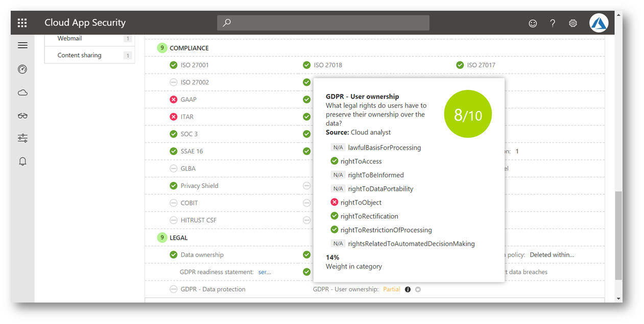This screenshot has width=644, height=324.
Task: Click the red X beside rightToObject
Action: pyautogui.click(x=335, y=202)
